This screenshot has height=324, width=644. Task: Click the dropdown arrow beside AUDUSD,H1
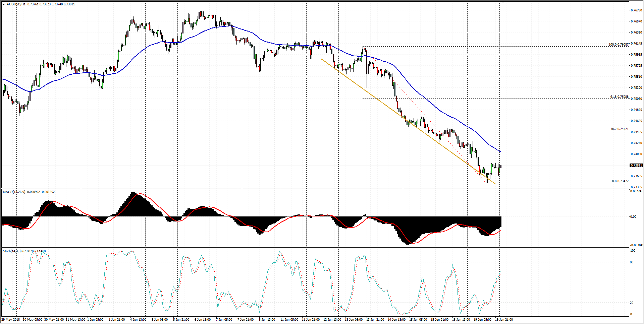tap(4, 4)
